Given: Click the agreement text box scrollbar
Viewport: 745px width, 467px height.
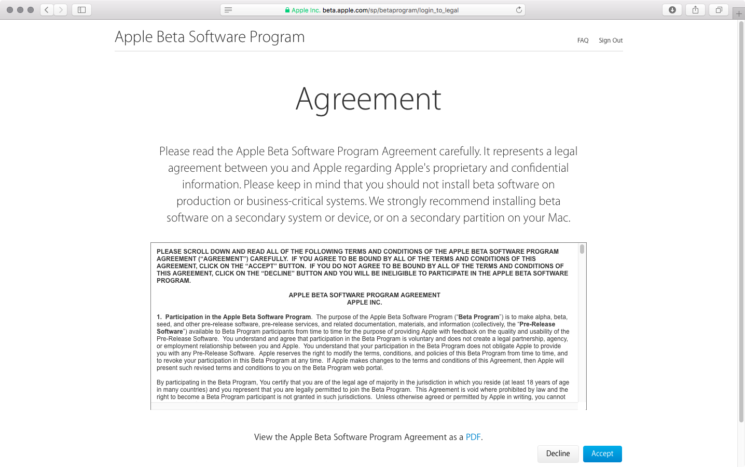Looking at the screenshot, I should (582, 249).
